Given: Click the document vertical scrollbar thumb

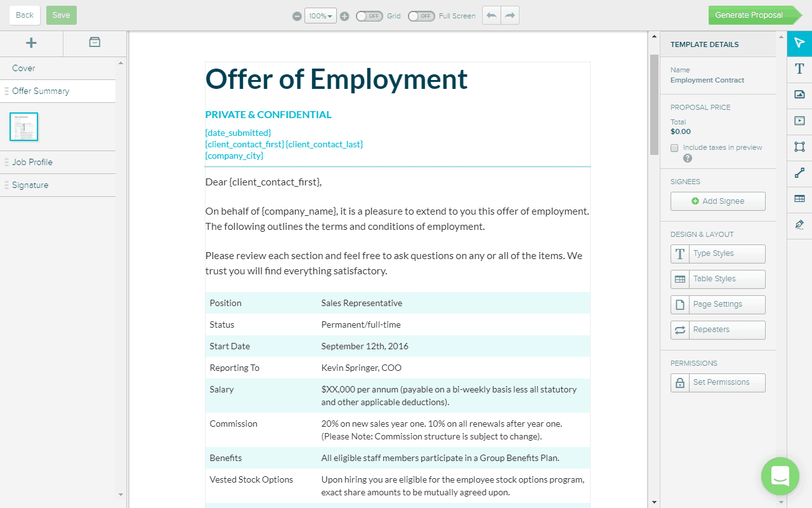Looking at the screenshot, I should 654,104.
